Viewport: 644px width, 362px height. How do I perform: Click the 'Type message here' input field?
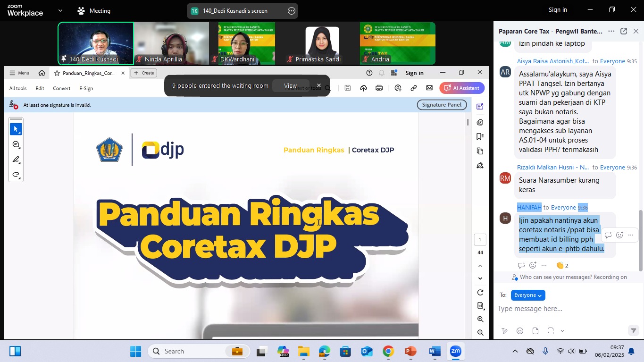coord(561,309)
